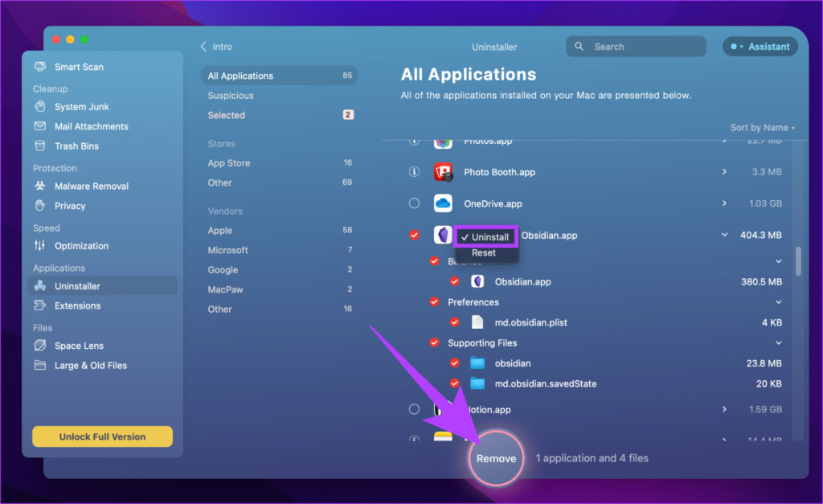Expand the OneDrive.app row chevron
The width and height of the screenshot is (823, 504).
(x=724, y=203)
